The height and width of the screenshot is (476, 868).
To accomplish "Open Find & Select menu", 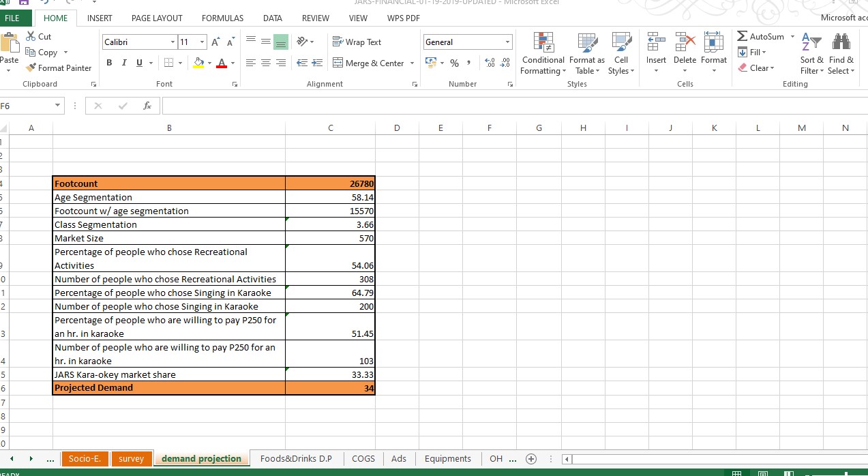I will tap(841, 53).
